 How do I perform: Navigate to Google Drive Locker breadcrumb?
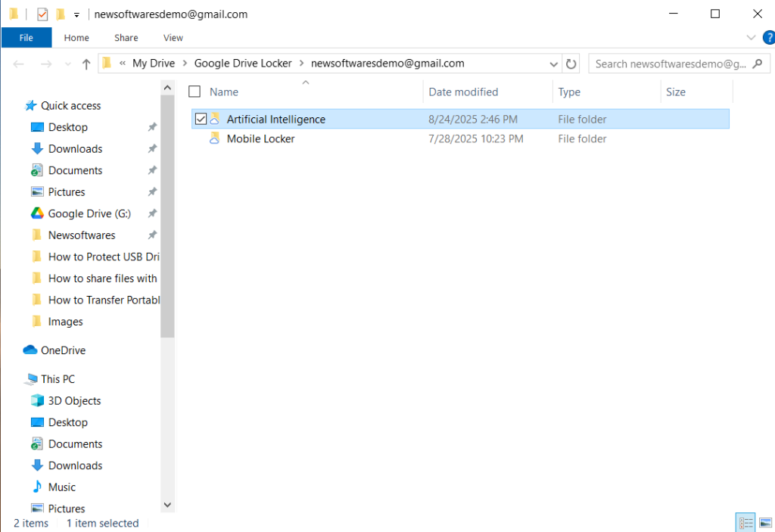coord(243,64)
